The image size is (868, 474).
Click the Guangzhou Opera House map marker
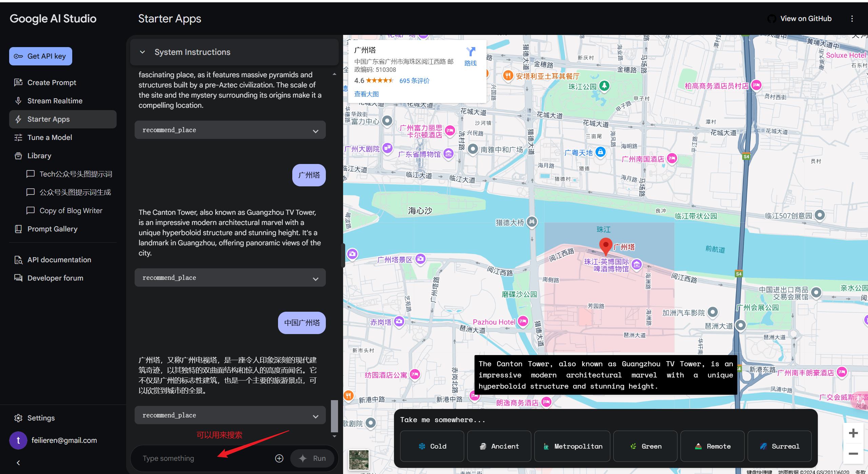coord(388,148)
